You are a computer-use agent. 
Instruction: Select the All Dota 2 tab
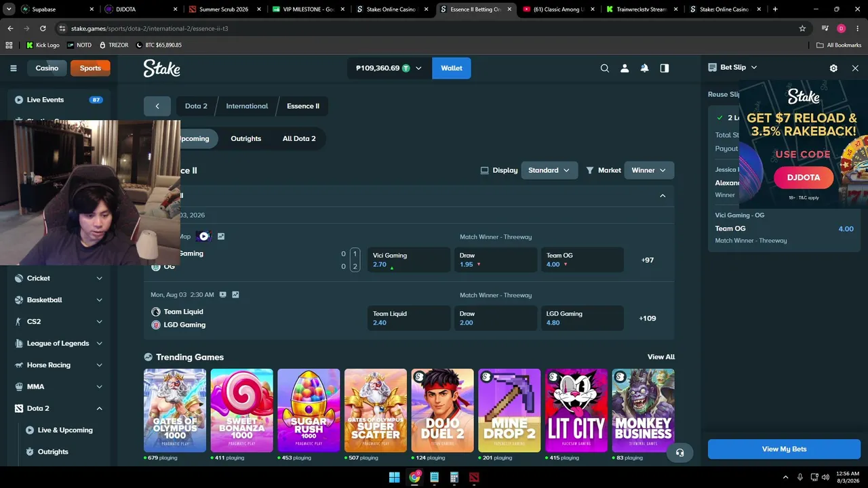click(299, 139)
